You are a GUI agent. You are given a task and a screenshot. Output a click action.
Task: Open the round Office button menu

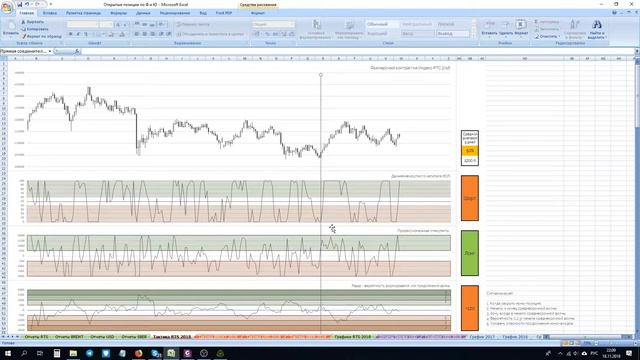tap(7, 8)
